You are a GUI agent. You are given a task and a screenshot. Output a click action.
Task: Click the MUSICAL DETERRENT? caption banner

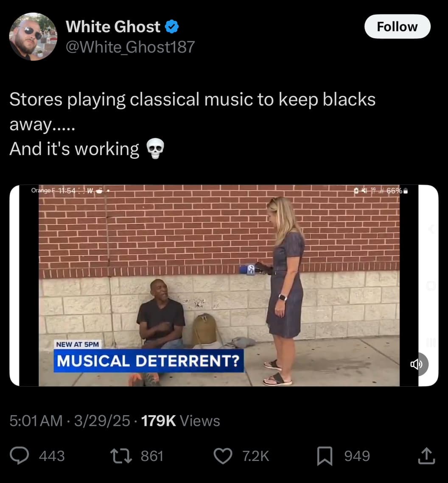148,361
